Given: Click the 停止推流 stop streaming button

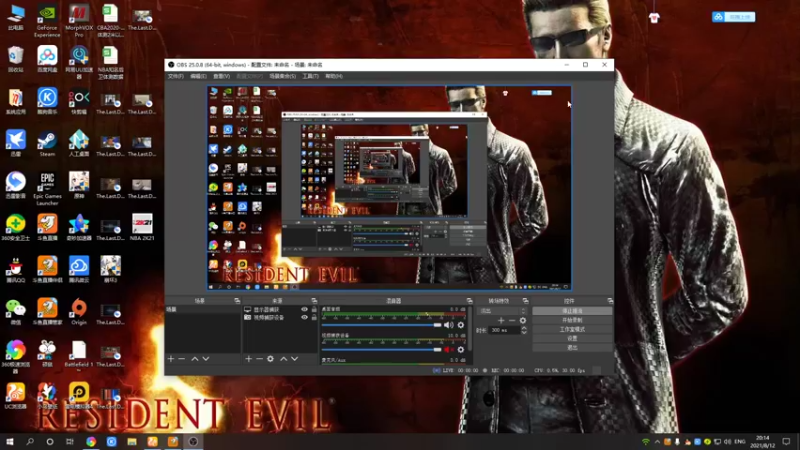Looking at the screenshot, I should [572, 311].
